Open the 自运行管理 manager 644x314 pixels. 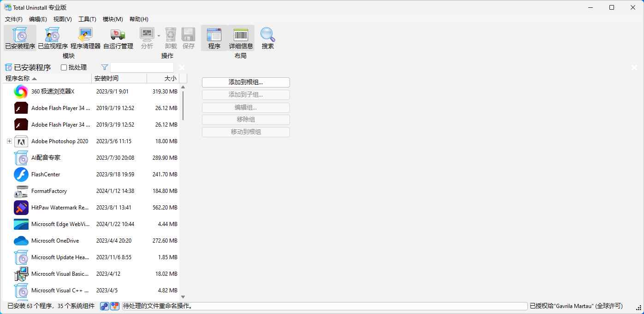[x=118, y=37]
